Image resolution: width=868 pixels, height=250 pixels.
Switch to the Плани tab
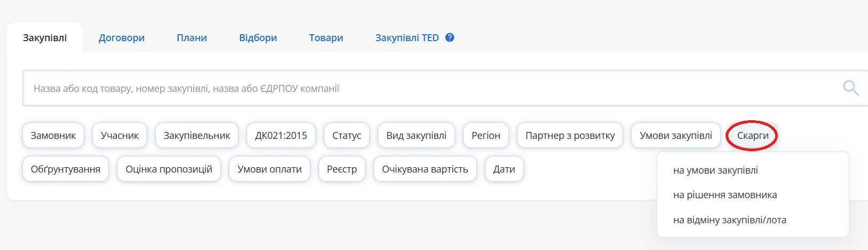pyautogui.click(x=192, y=38)
